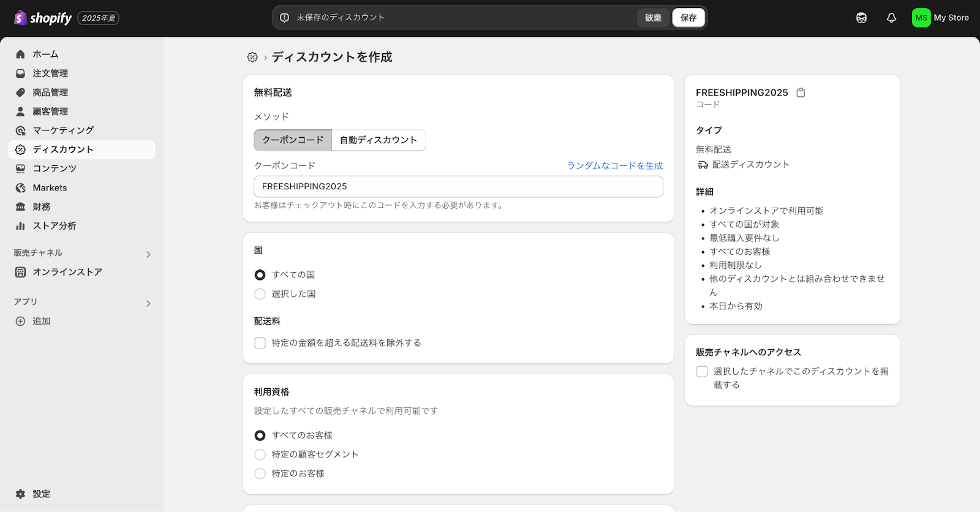This screenshot has width=980, height=512.
Task: Expand the アプリ section chevron
Action: click(148, 303)
